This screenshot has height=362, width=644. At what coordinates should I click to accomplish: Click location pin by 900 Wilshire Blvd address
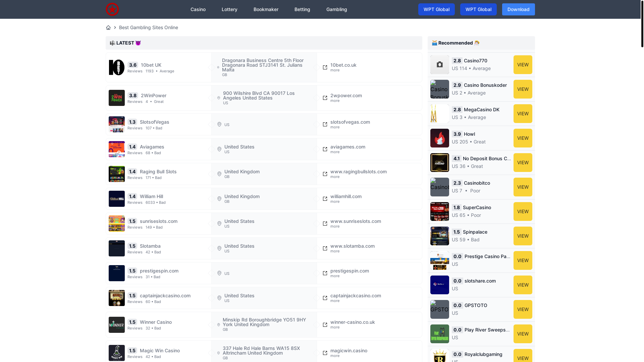click(219, 98)
